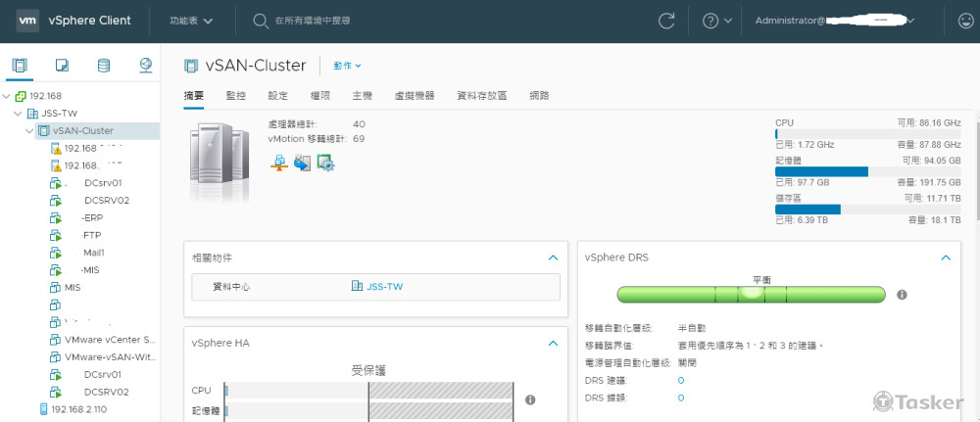Select the Mail1 virtual machine

point(94,253)
